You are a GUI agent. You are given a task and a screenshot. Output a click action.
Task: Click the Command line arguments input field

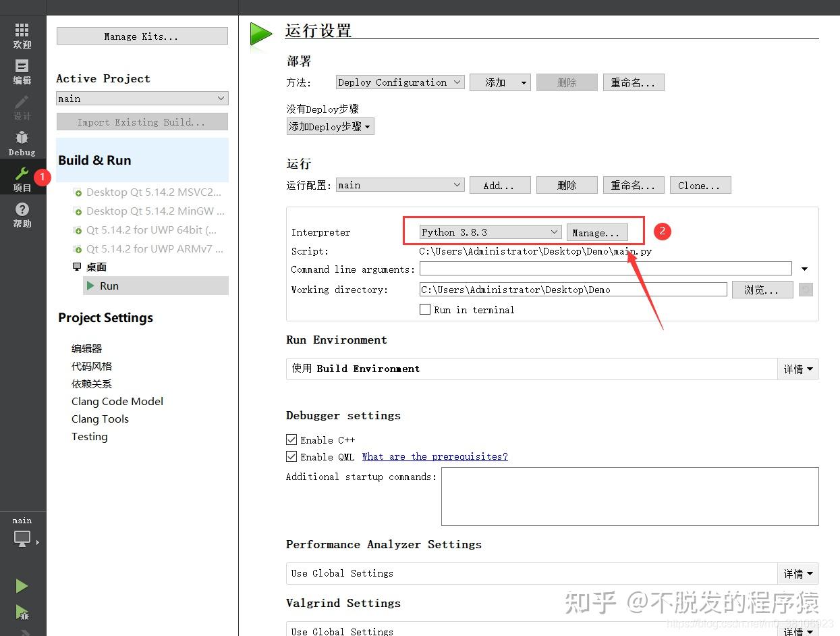click(x=605, y=268)
